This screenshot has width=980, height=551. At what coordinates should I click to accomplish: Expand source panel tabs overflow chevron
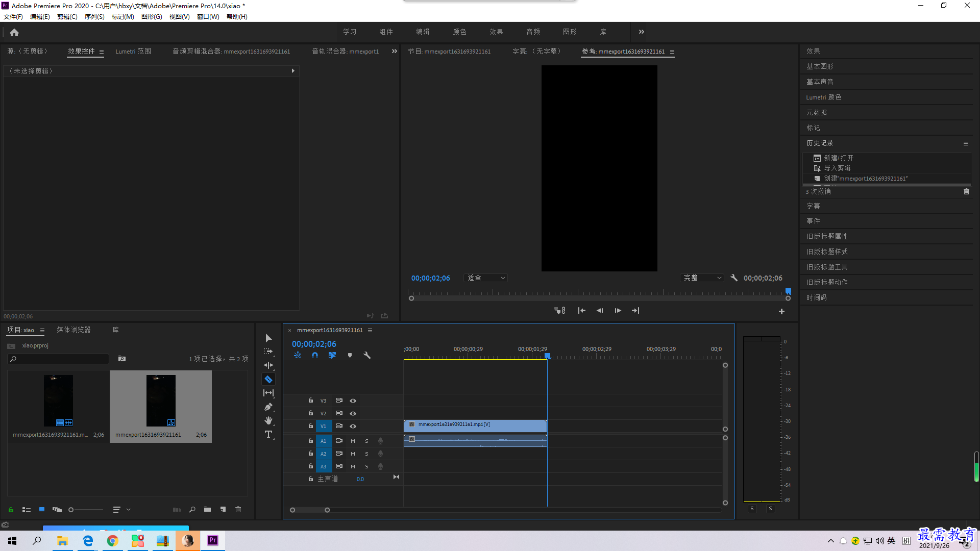394,51
